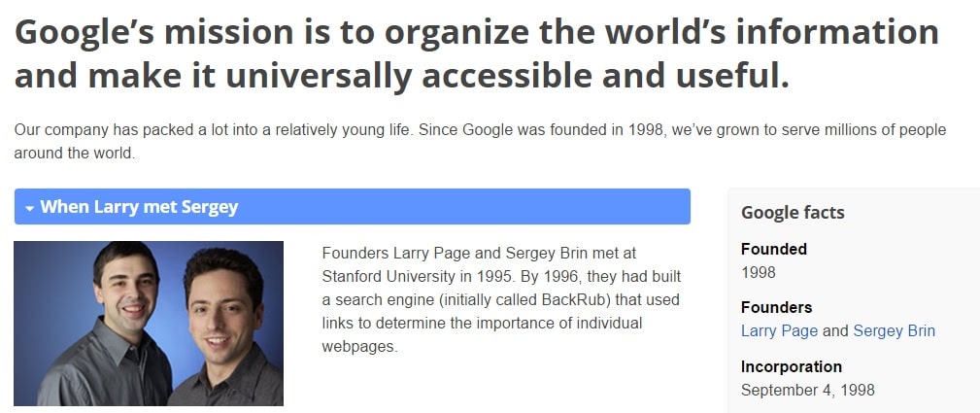Click the Google facts heading
This screenshot has width=980, height=413.
point(793,213)
